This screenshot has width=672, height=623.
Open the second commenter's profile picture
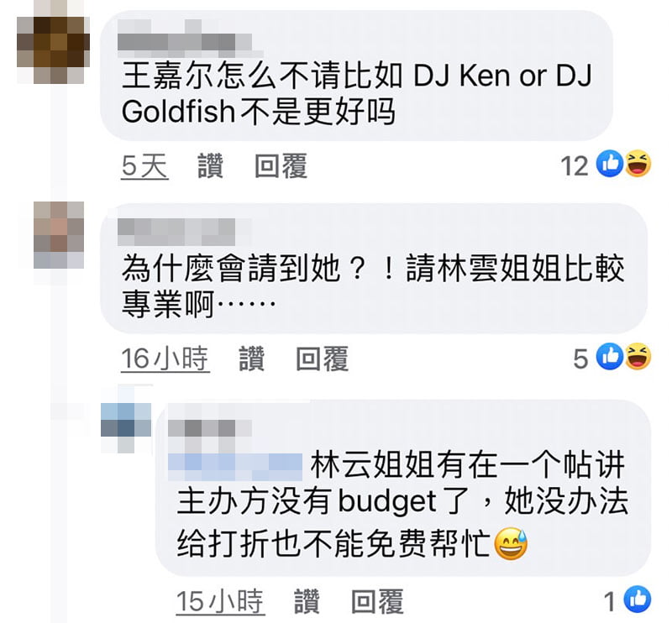pos(59,235)
